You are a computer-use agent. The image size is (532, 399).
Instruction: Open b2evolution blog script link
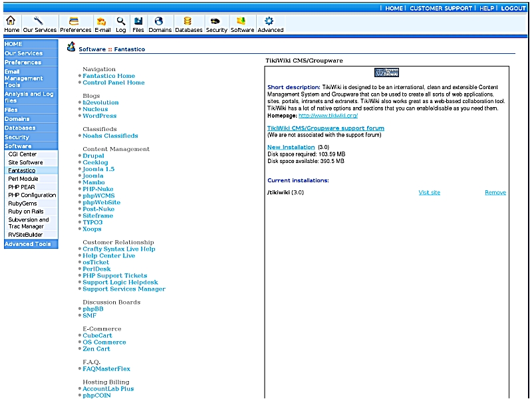101,102
